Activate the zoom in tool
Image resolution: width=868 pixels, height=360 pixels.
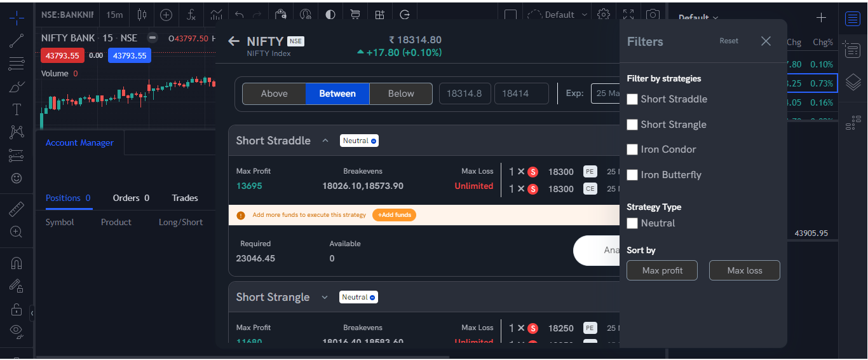click(17, 232)
